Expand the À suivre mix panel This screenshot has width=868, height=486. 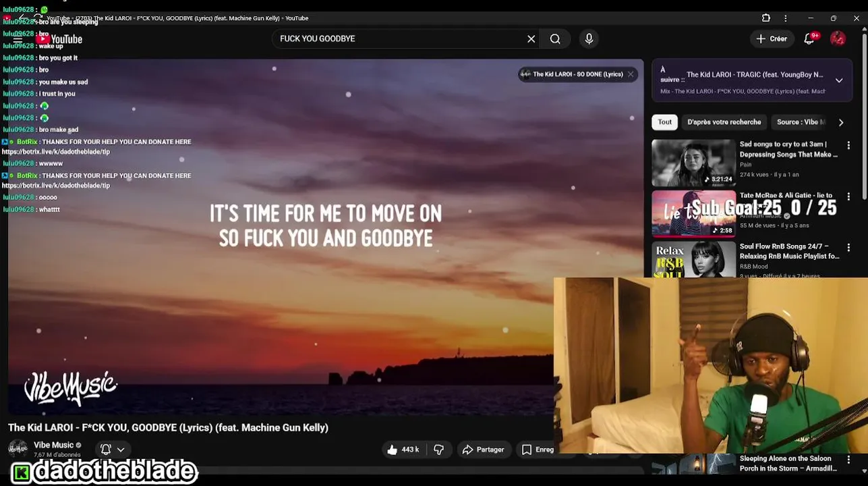click(839, 80)
